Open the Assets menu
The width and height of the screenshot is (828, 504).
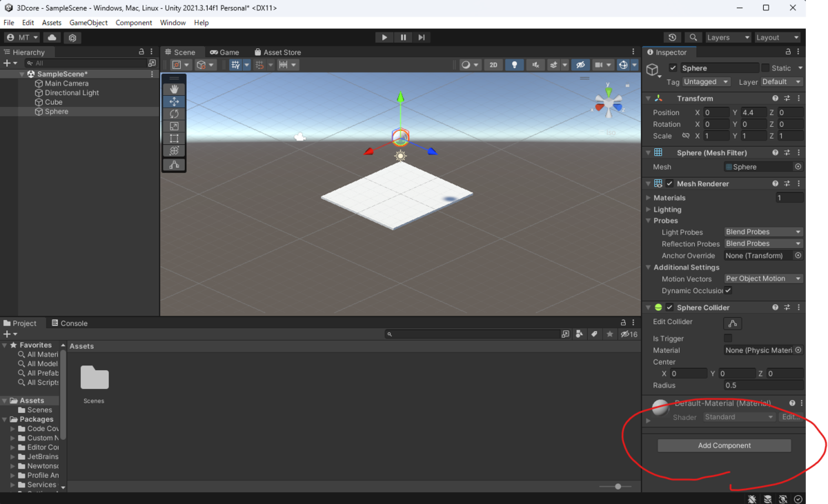(52, 23)
